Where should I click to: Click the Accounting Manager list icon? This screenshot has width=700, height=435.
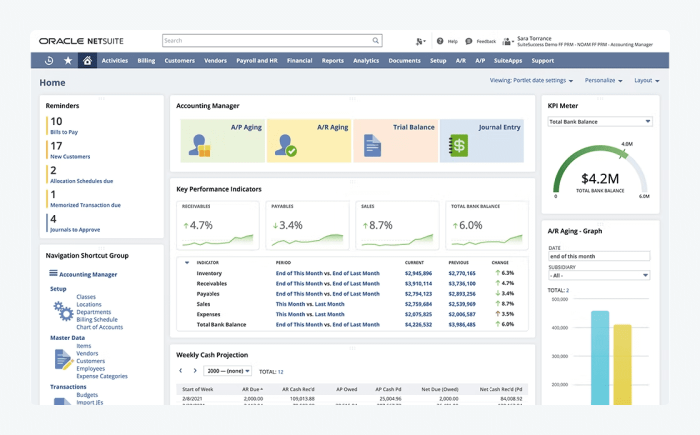(53, 273)
